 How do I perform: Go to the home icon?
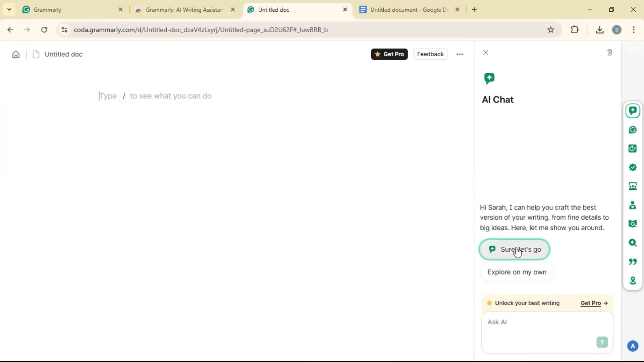[x=16, y=54]
